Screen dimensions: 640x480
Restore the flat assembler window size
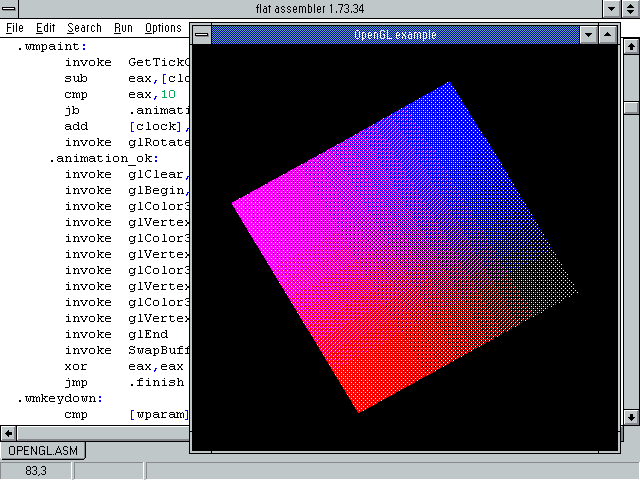point(631,9)
